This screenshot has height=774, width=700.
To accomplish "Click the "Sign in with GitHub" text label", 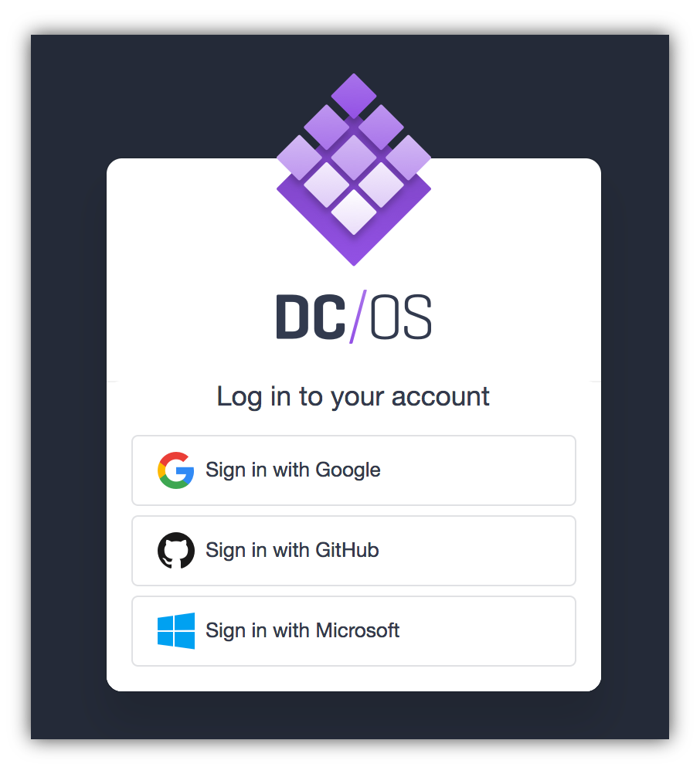I will pos(292,551).
